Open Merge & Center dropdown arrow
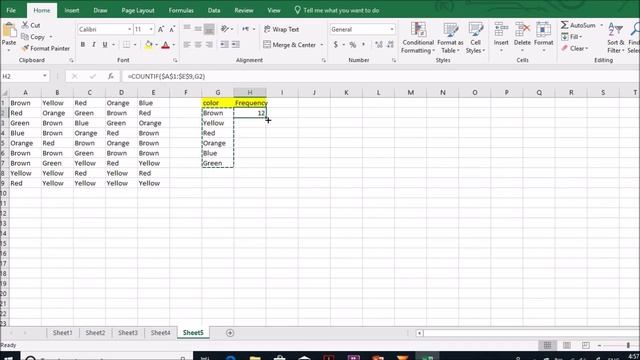 click(x=322, y=45)
